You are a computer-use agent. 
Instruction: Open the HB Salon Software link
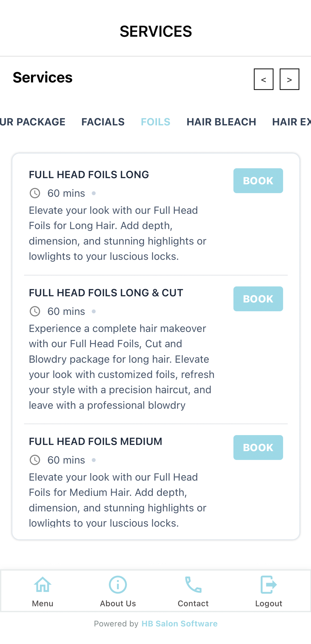(179, 624)
